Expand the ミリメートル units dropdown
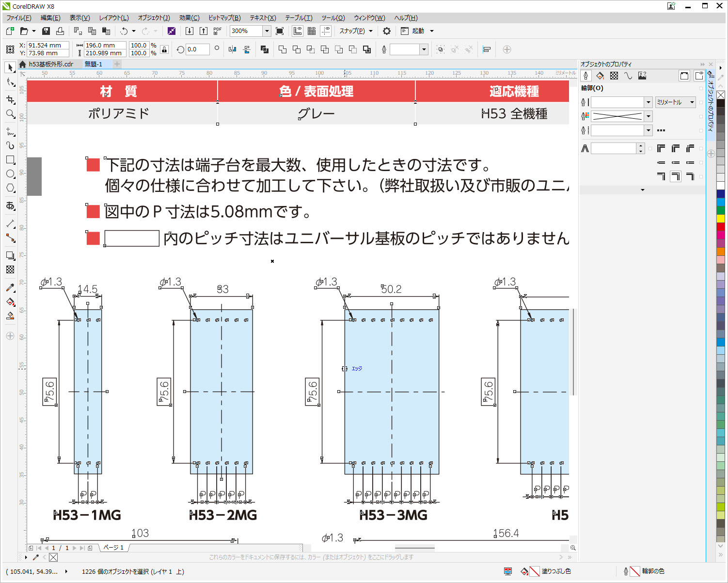Image resolution: width=728 pixels, height=583 pixels. tap(692, 102)
